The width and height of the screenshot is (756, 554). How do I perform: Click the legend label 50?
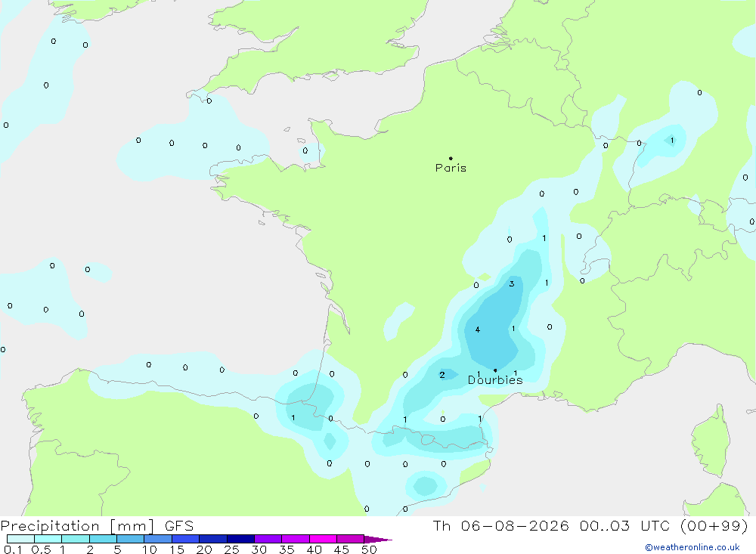tap(368, 549)
